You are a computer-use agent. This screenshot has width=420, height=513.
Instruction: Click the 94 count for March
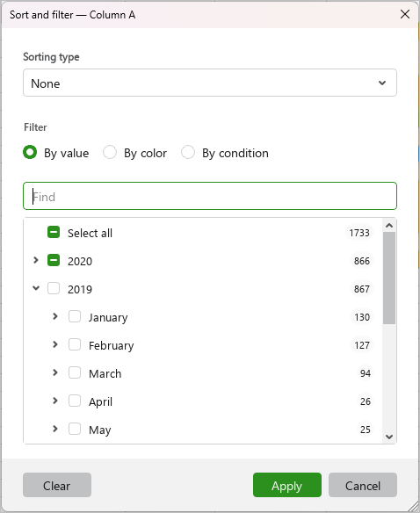[x=366, y=373]
